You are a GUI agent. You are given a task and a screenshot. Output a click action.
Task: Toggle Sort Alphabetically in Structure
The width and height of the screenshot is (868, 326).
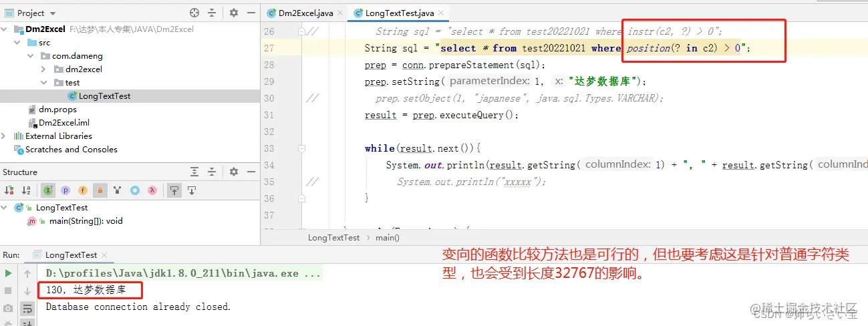pos(26,190)
